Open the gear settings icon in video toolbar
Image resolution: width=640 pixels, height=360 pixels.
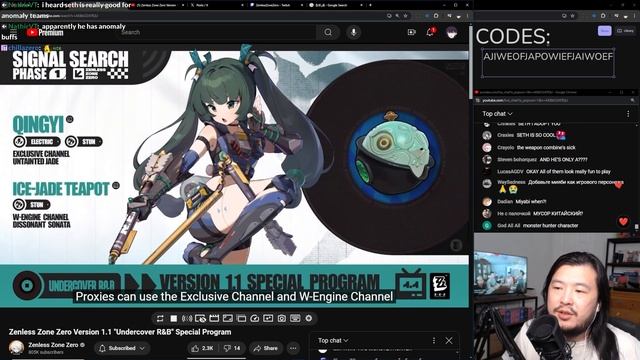(x=309, y=318)
